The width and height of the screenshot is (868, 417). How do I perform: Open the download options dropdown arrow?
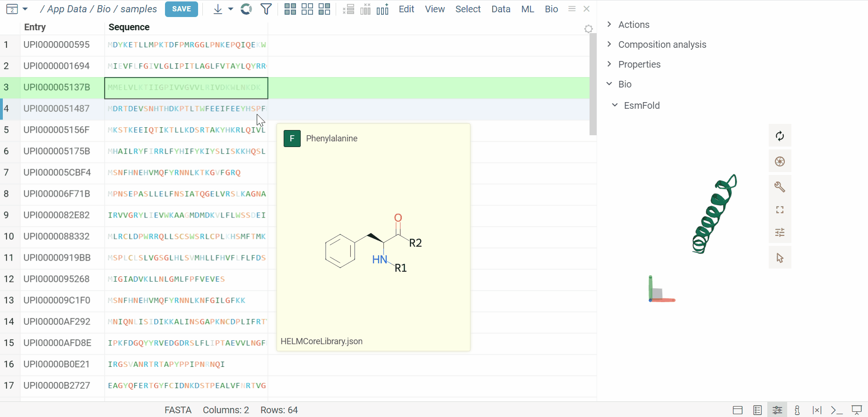[231, 9]
